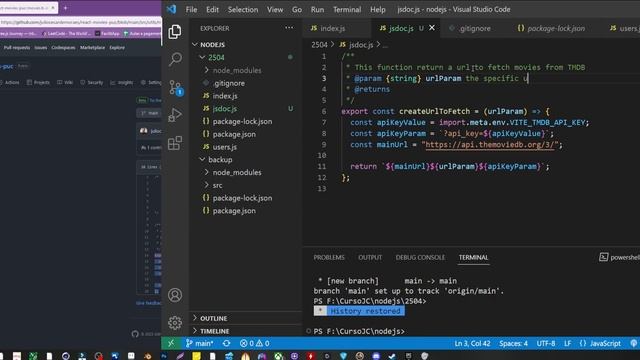The height and width of the screenshot is (360, 640).
Task: Open errors and warnings count in status bar
Action: [254, 343]
